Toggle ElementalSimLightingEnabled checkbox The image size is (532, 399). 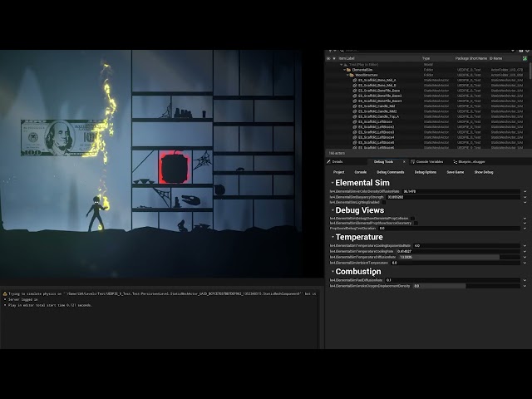pos(384,202)
